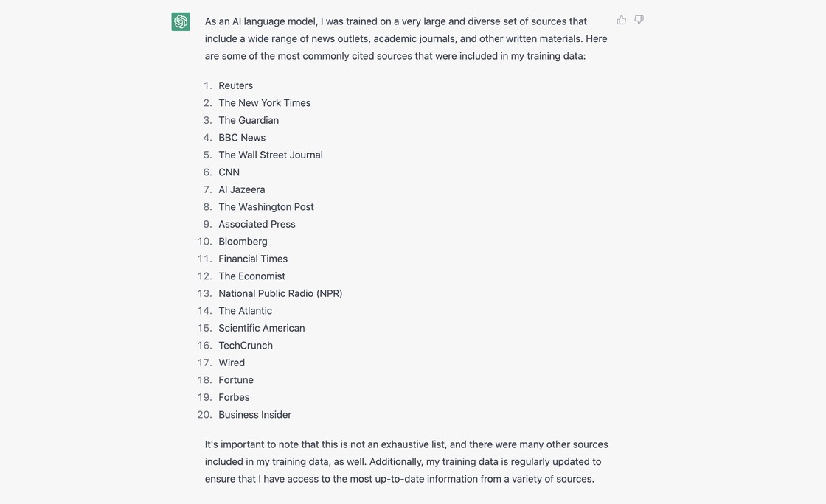Click the thumbs down icon

coord(639,20)
